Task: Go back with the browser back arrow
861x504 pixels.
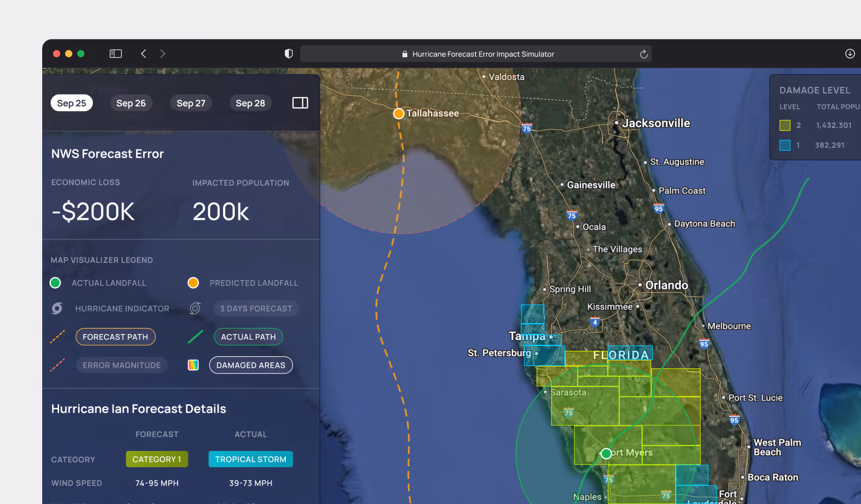Action: click(143, 53)
